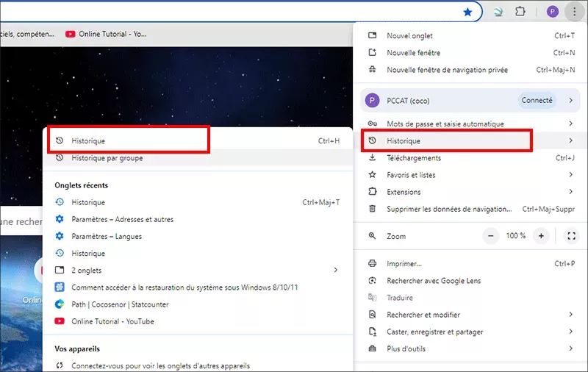Open the Extensions puzzle icon in toolbar
The width and height of the screenshot is (588, 372).
(520, 12)
